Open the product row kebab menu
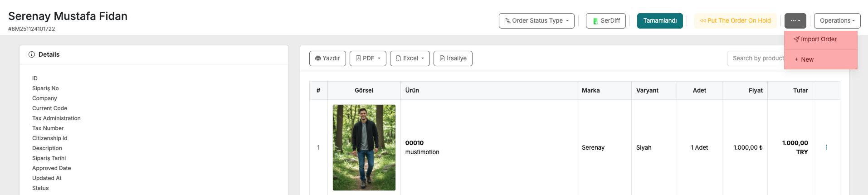868x195 pixels. 826,147
